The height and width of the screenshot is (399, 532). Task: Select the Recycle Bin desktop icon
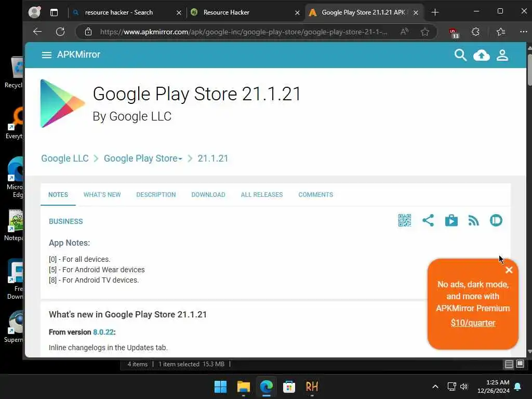click(15, 73)
